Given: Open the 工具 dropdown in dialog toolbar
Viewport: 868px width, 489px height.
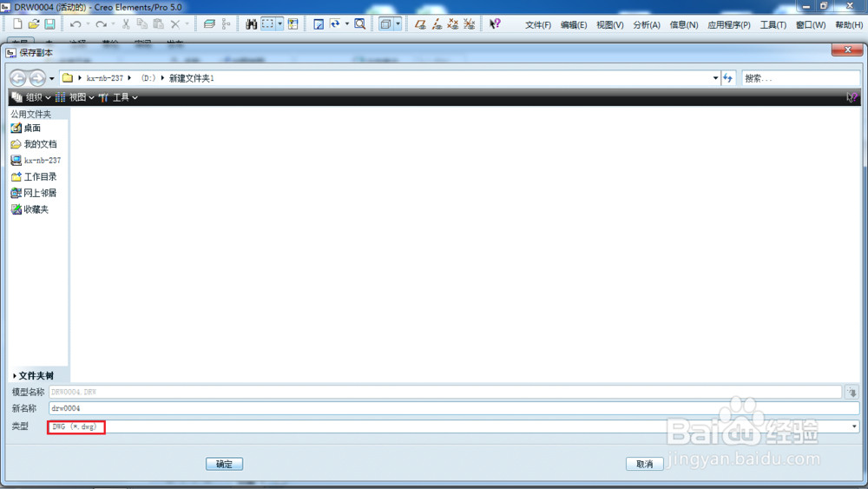Looking at the screenshot, I should 118,97.
